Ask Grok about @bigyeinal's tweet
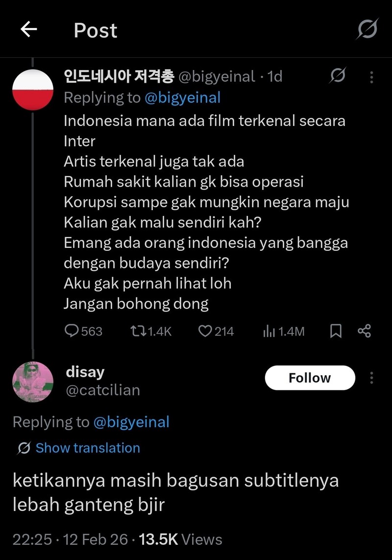The width and height of the screenshot is (392, 560). (337, 76)
